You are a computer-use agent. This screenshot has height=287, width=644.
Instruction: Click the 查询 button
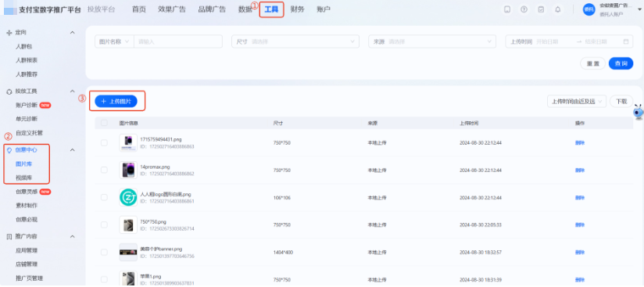click(621, 63)
